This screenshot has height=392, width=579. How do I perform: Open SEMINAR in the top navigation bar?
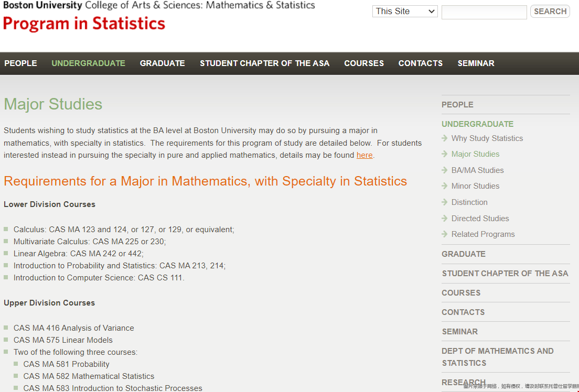[476, 63]
